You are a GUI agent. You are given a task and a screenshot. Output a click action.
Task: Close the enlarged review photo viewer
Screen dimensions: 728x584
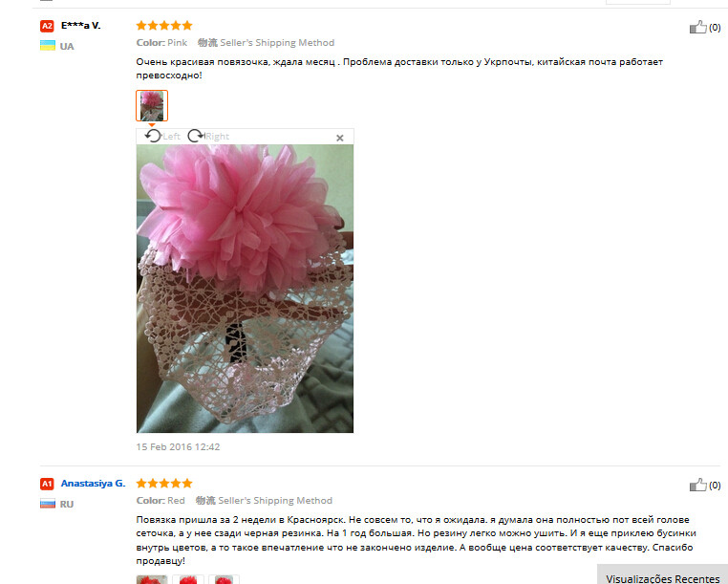pyautogui.click(x=340, y=138)
